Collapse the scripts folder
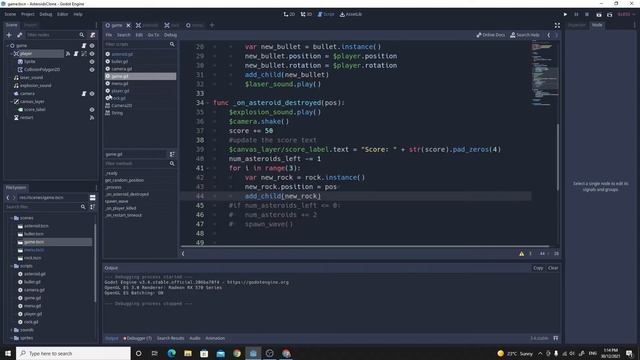Image resolution: width=640 pixels, height=360 pixels. [x=11, y=266]
